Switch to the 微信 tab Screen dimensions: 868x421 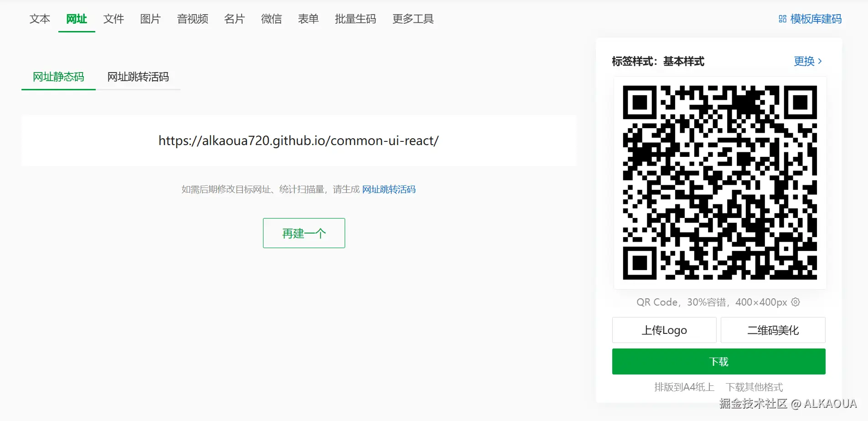pyautogui.click(x=271, y=19)
